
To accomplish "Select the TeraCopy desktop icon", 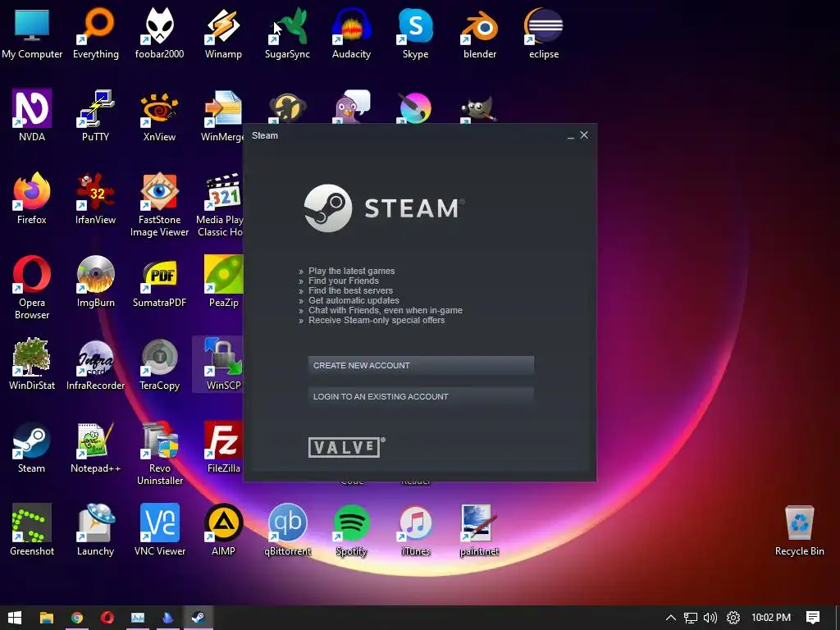I will 159,364.
